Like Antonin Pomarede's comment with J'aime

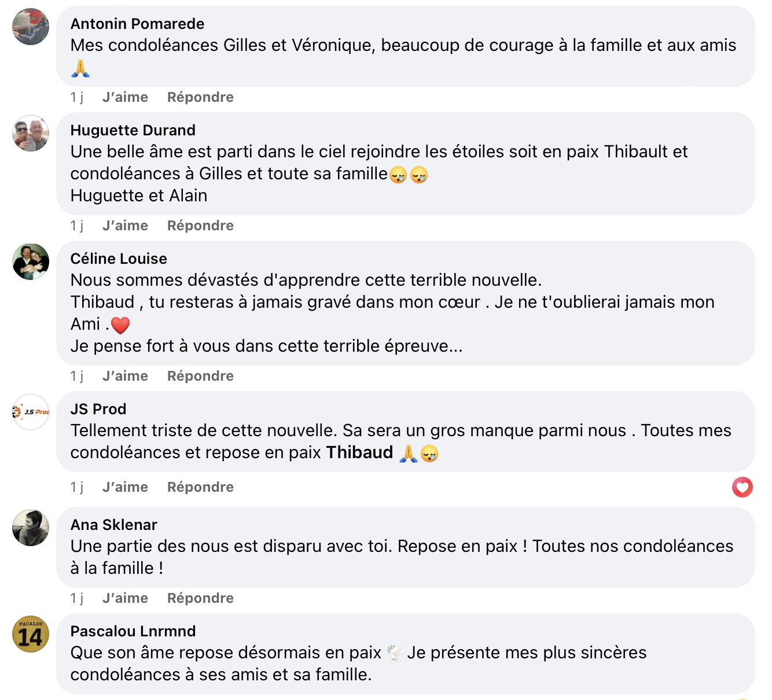coord(125,97)
